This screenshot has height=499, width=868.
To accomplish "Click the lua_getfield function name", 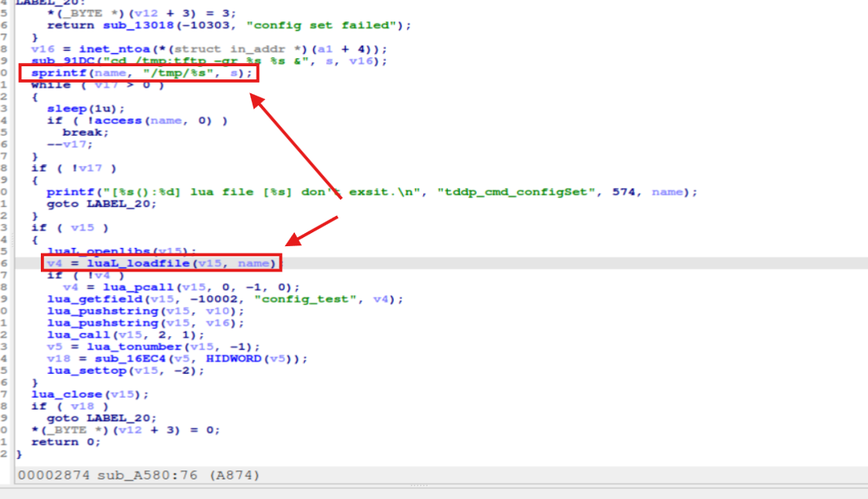I will [x=94, y=299].
